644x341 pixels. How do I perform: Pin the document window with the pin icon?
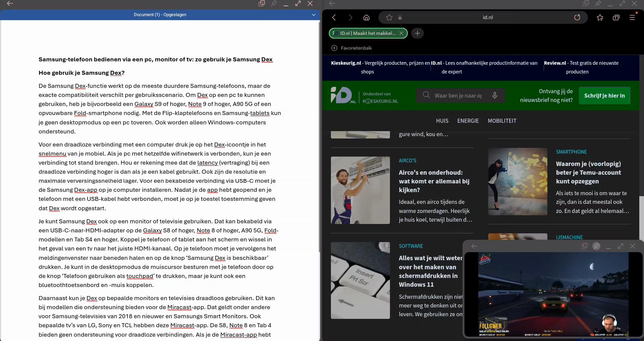click(x=274, y=4)
